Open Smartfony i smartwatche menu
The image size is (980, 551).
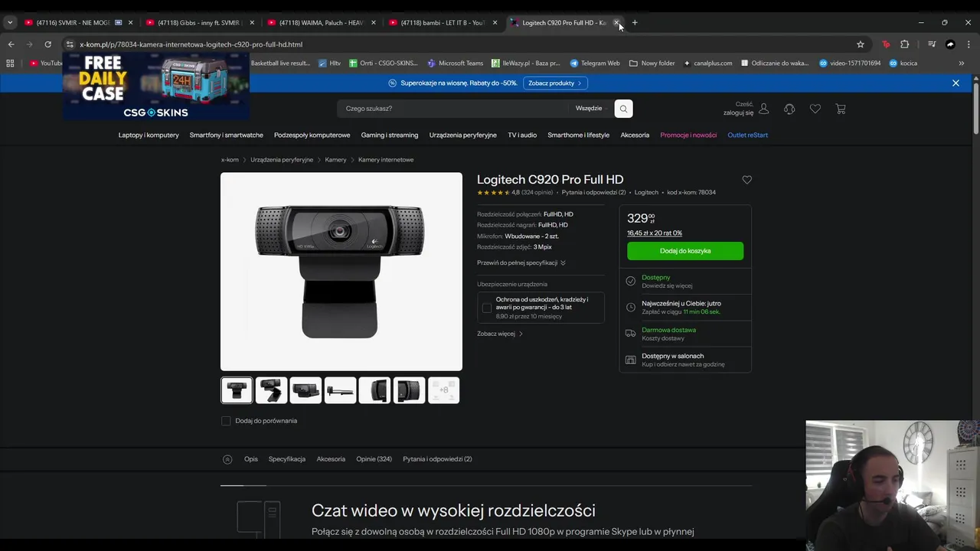pyautogui.click(x=227, y=135)
